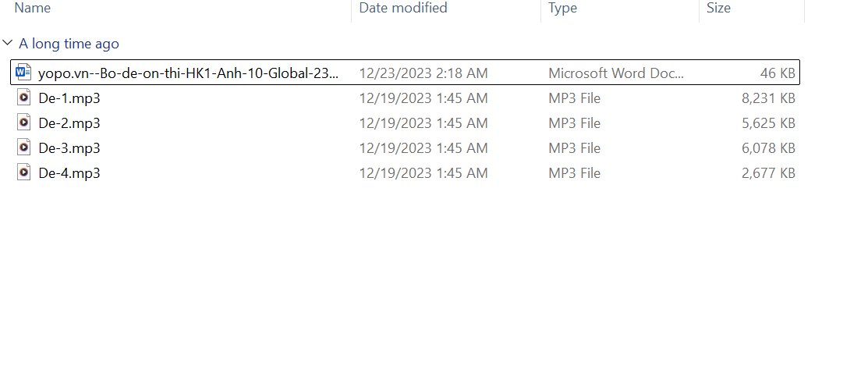Click the 2,677 KB size entry
This screenshot has height=373, width=868.
[768, 173]
